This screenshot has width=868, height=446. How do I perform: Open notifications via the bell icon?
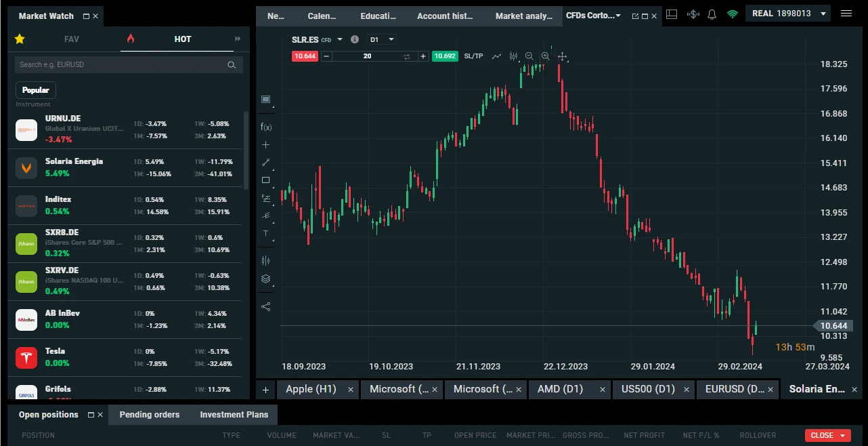pos(712,14)
